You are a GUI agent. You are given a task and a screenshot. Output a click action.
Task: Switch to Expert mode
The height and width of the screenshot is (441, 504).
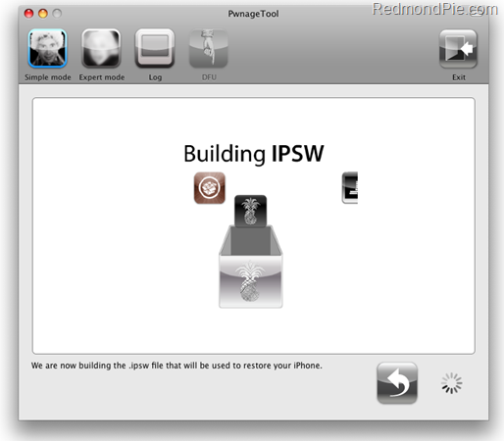[x=101, y=48]
